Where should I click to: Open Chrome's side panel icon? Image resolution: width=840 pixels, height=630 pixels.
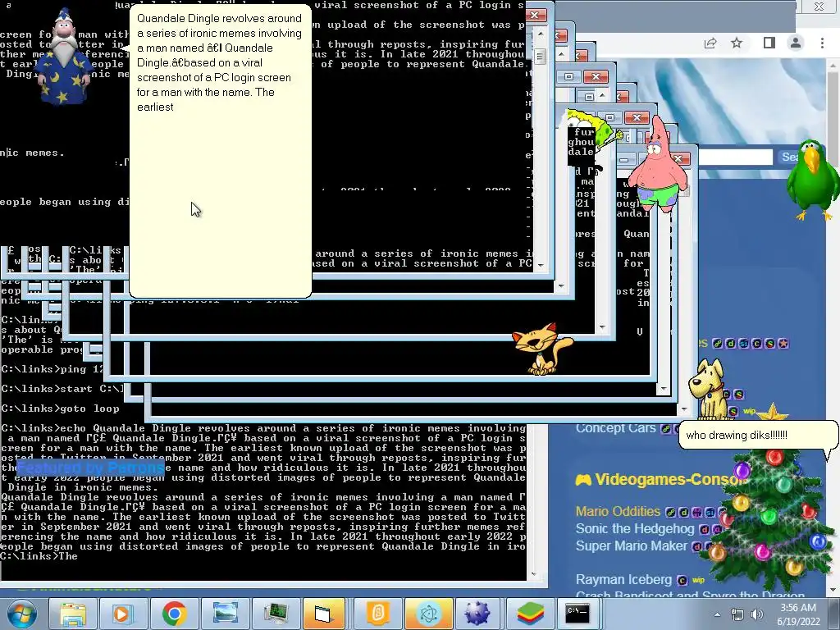[x=769, y=43]
